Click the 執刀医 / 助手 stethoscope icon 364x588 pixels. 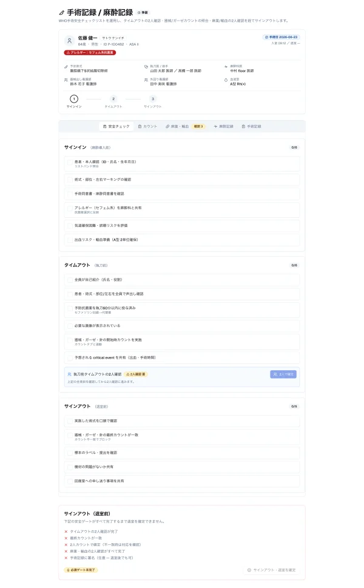pos(146,67)
